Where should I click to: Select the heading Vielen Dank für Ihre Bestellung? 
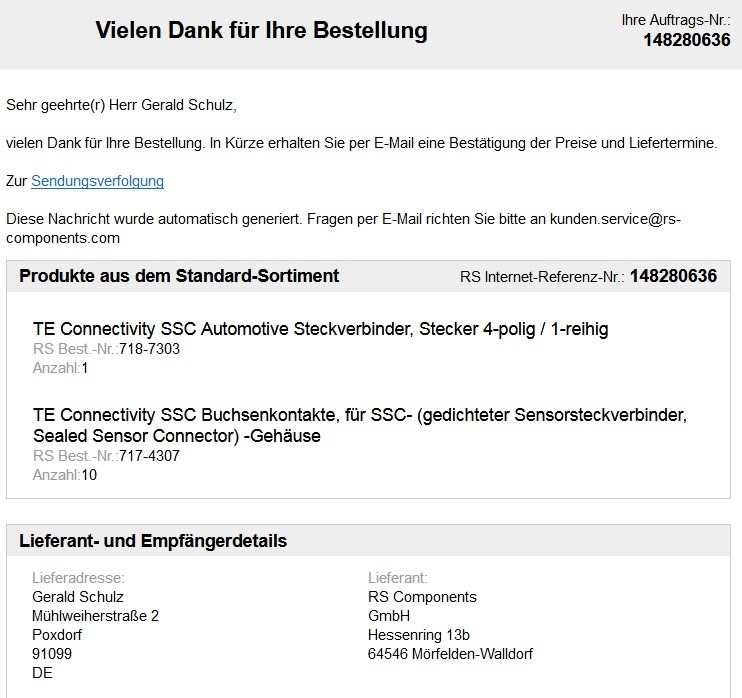point(262,30)
